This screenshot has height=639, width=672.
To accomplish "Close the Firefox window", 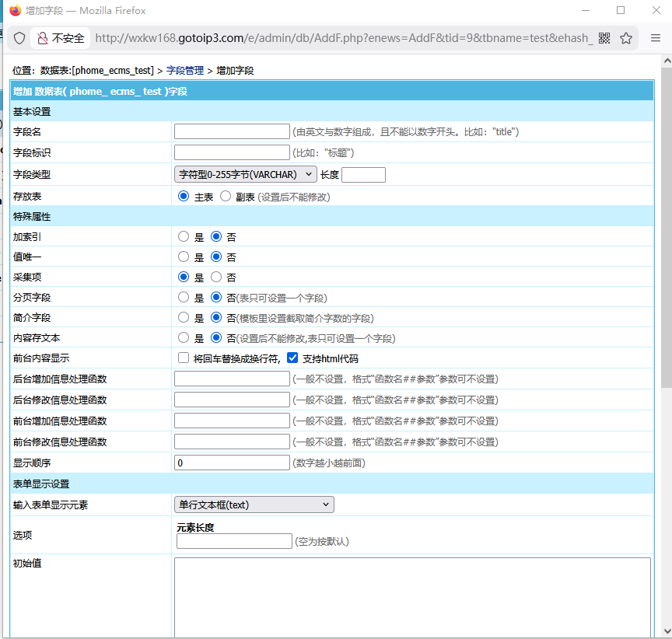I will (656, 10).
